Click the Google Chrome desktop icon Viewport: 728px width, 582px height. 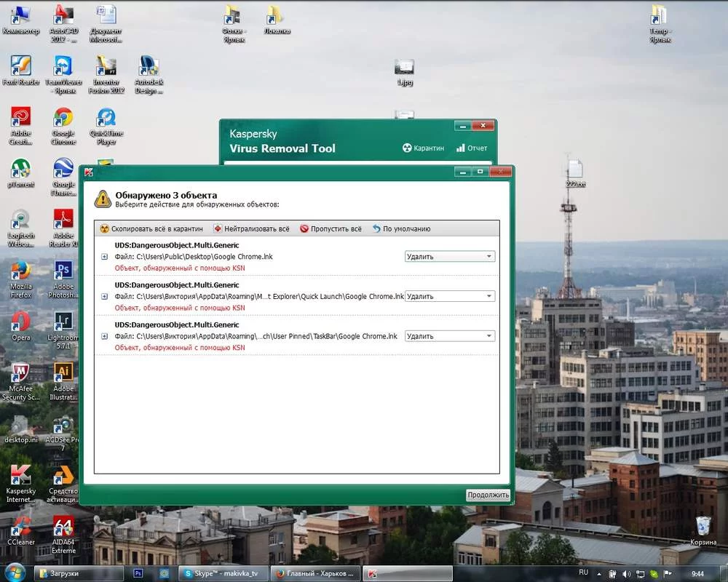pos(63,119)
